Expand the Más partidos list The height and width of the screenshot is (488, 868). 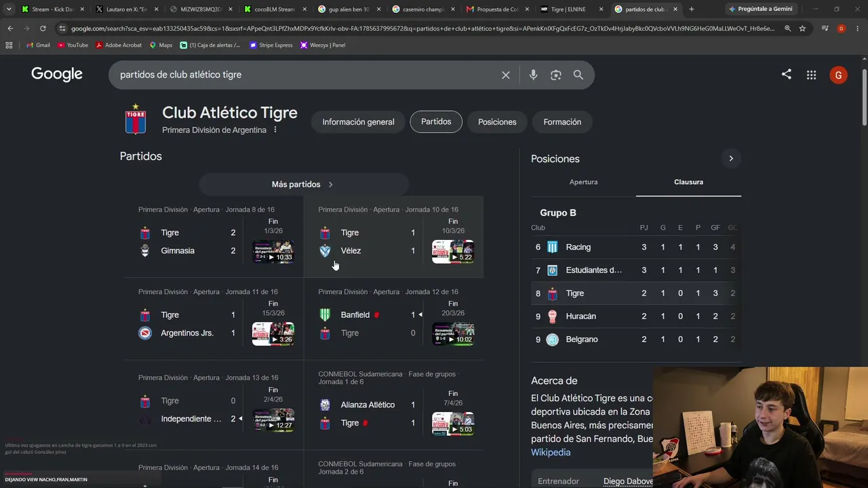click(x=303, y=184)
